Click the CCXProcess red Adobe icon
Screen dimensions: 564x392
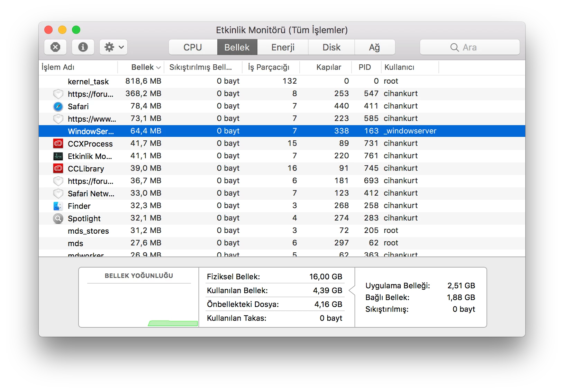tap(58, 143)
